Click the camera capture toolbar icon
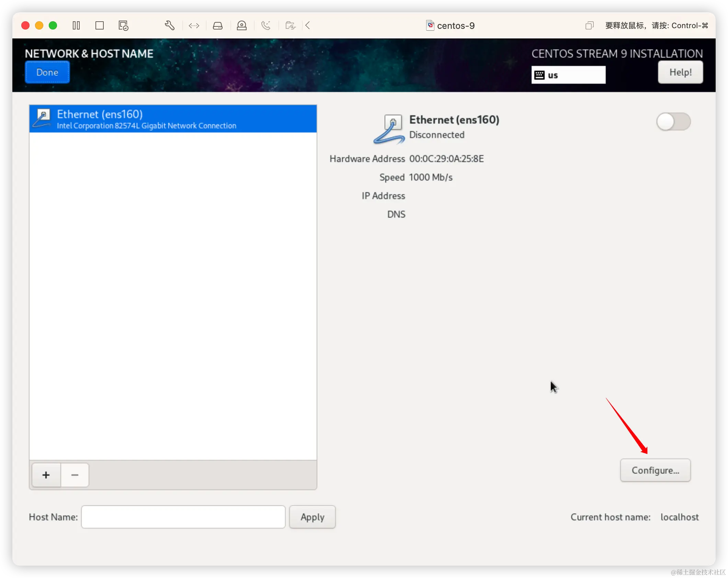 coord(290,25)
